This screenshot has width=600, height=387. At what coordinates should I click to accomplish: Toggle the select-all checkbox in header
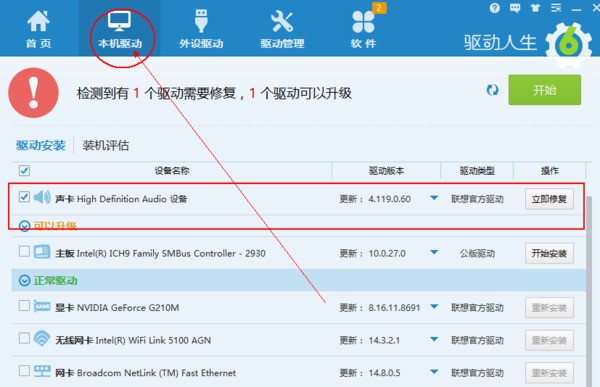click(x=24, y=170)
